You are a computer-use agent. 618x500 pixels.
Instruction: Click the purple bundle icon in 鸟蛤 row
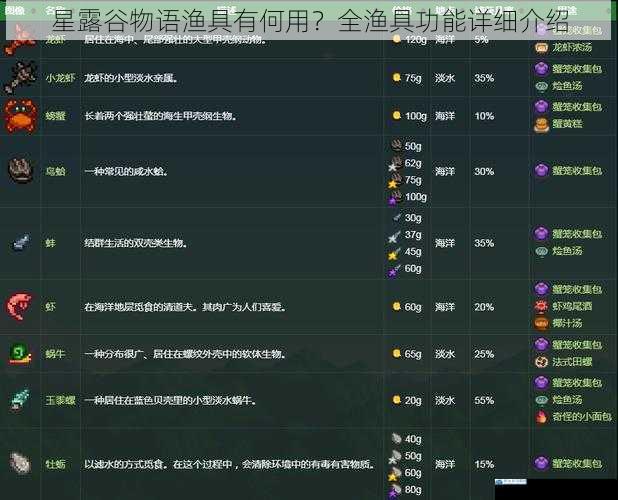(541, 171)
